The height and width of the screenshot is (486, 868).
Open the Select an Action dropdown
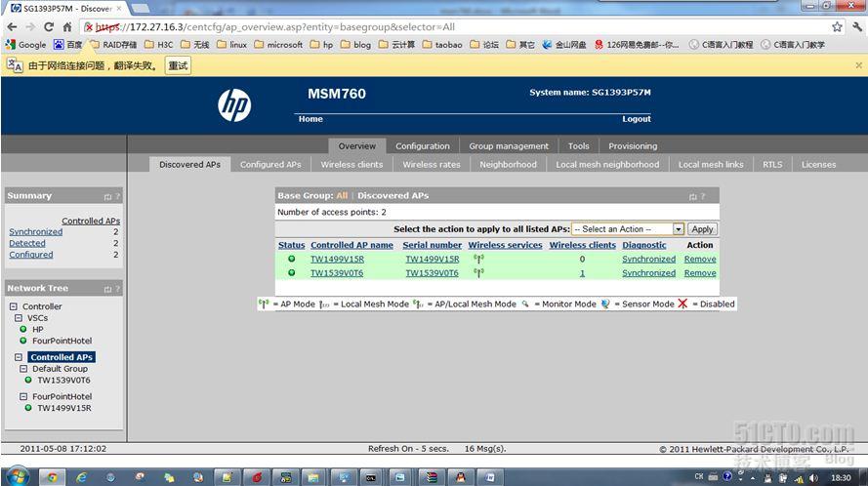point(628,228)
